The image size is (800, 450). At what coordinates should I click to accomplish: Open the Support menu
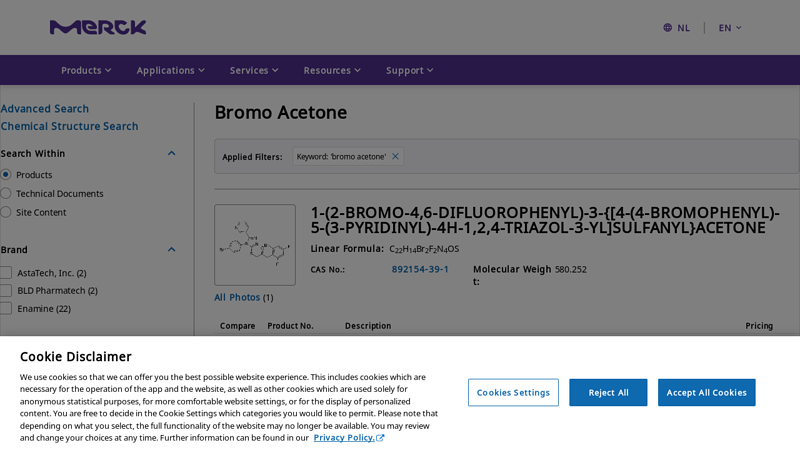point(409,70)
